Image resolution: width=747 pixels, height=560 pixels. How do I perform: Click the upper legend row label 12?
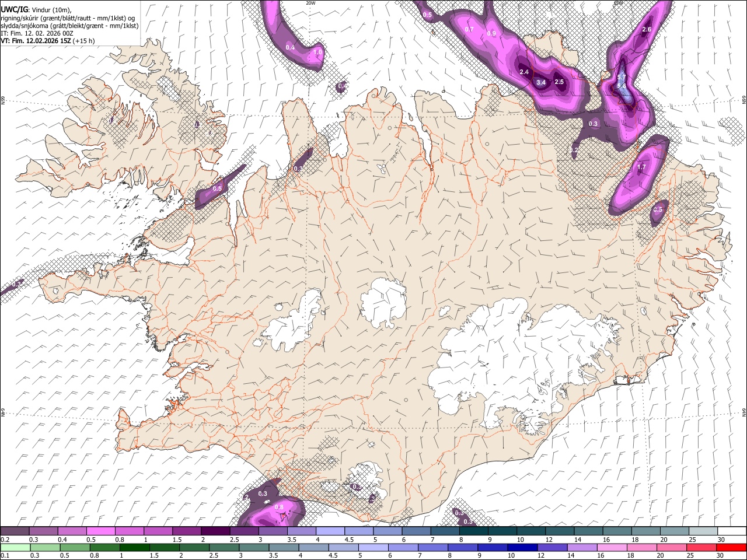pos(549,540)
